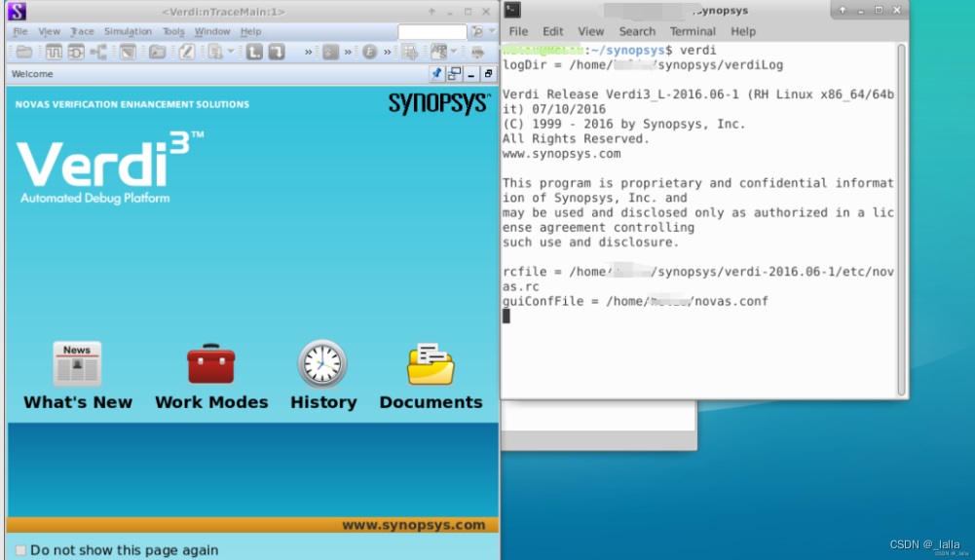This screenshot has width=975, height=560.
Task: Enable 'Do not show this page again'
Action: pos(21,550)
